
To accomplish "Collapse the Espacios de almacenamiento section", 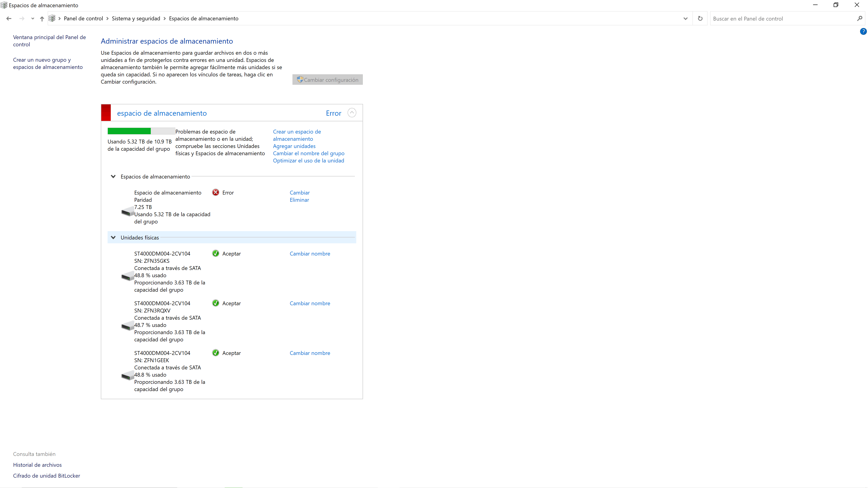I will (x=113, y=176).
